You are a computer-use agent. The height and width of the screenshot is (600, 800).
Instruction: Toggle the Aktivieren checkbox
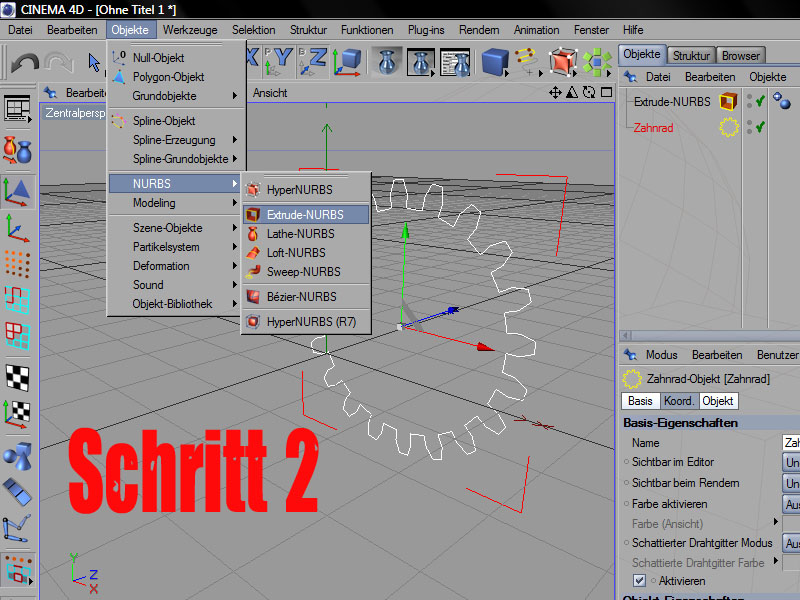click(x=639, y=581)
